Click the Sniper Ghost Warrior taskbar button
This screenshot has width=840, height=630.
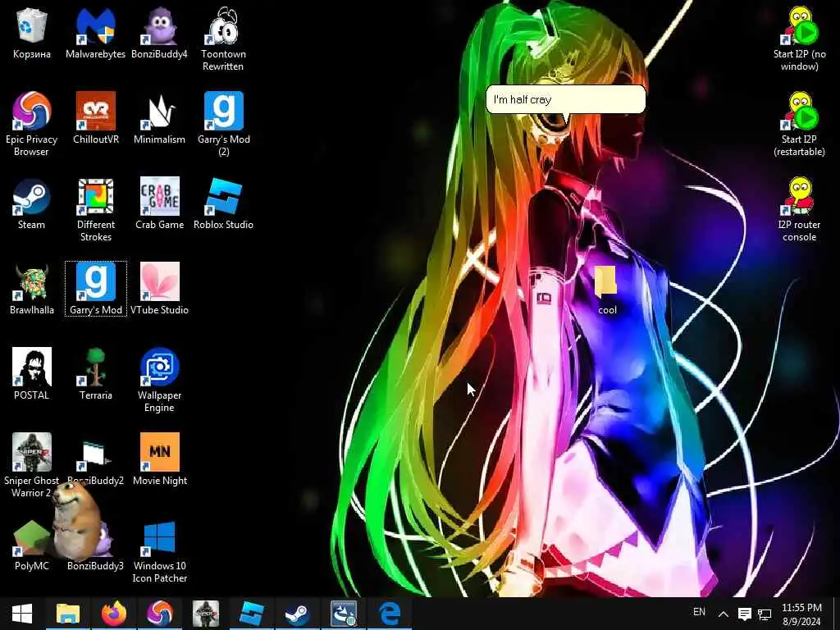(206, 614)
